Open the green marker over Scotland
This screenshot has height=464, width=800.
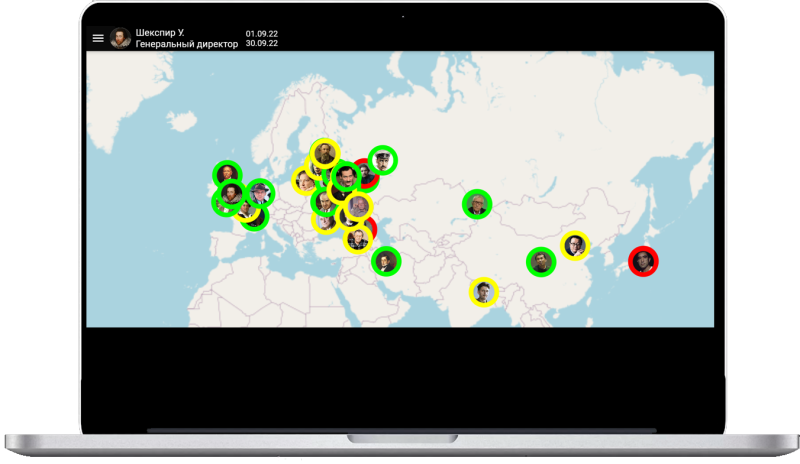click(x=227, y=173)
